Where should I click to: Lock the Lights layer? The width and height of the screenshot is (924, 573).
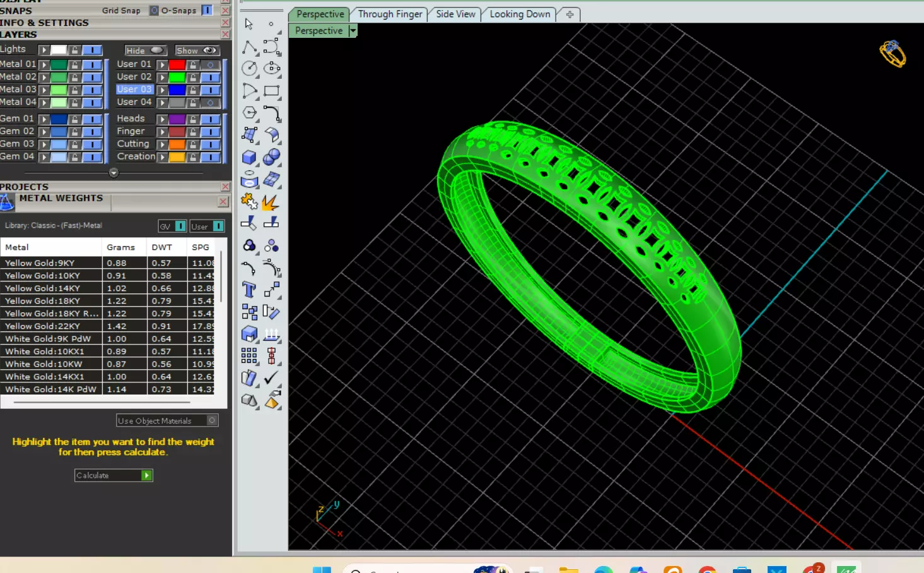(x=75, y=50)
